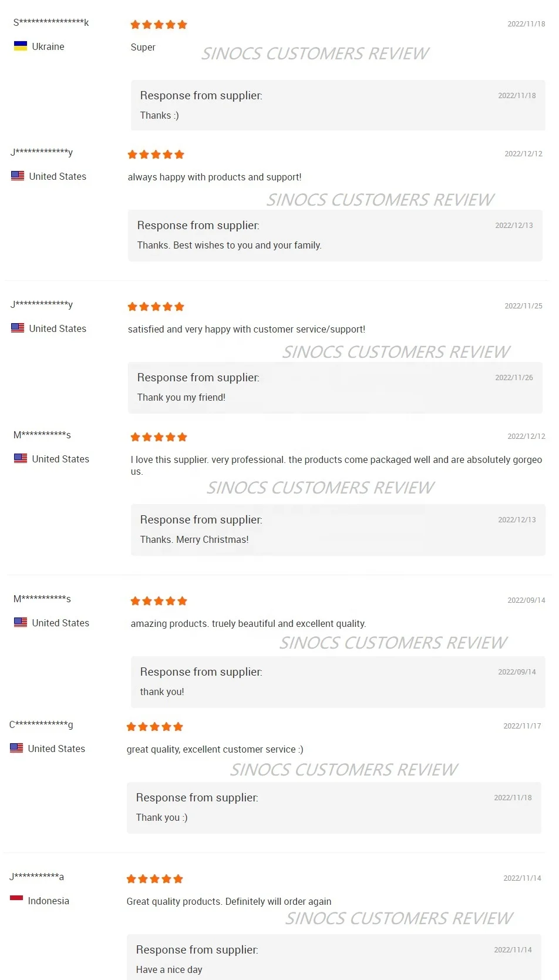Screen dimensions: 559x980
Task: Click the 'Thanks. Merry Christmas!' supplier response
Action: coord(194,539)
